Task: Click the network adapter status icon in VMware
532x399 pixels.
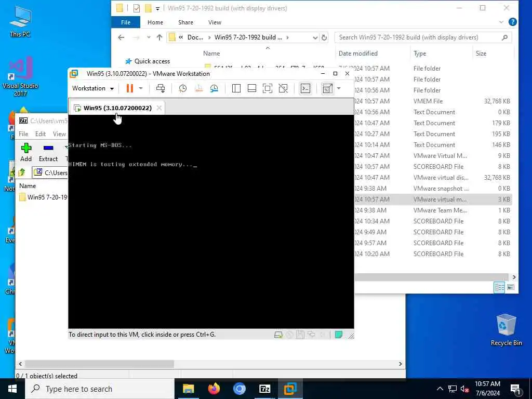Action: tap(311, 335)
